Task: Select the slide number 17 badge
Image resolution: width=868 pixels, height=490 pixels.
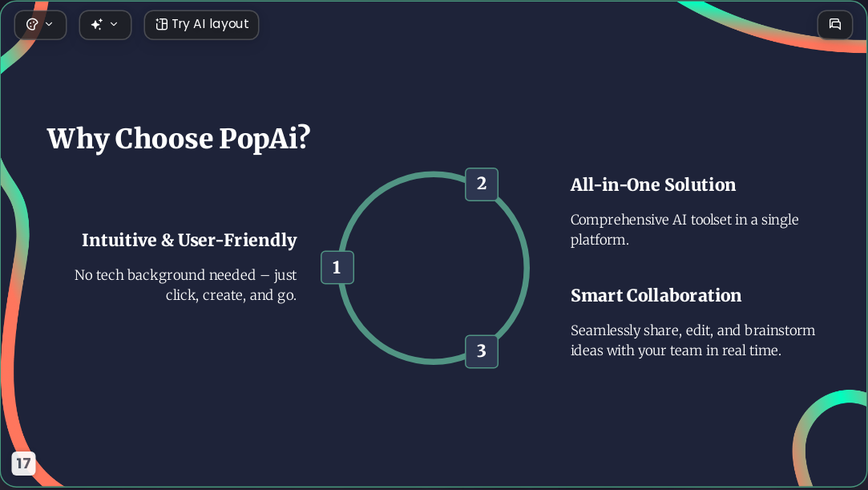Action: (23, 463)
